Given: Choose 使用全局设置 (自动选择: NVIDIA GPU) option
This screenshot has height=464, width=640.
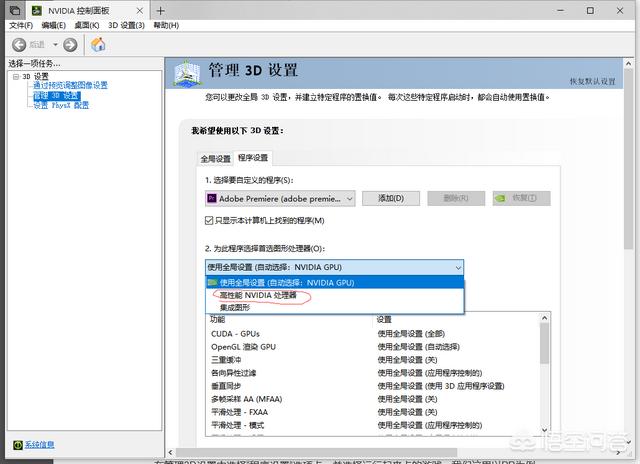Looking at the screenshot, I should click(334, 282).
